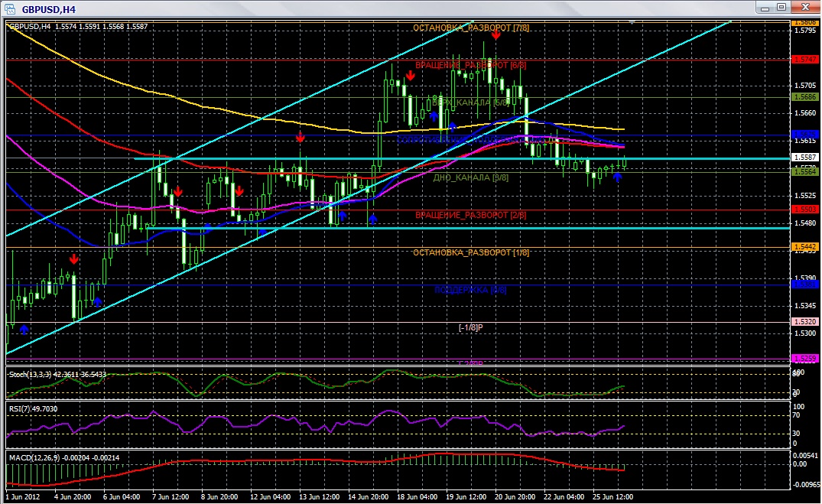Screen dimensions: 822x504
Task: Click the 1.5300 value on price axis
Action: (805, 333)
